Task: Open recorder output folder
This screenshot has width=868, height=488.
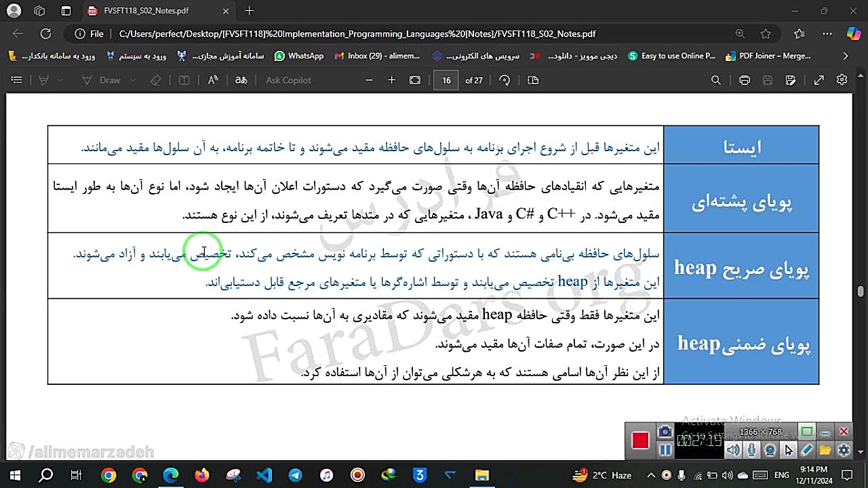Action: [825, 450]
